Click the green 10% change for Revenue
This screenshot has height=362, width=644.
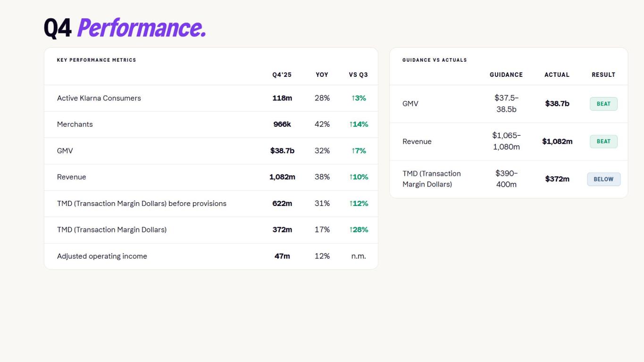pyautogui.click(x=359, y=177)
